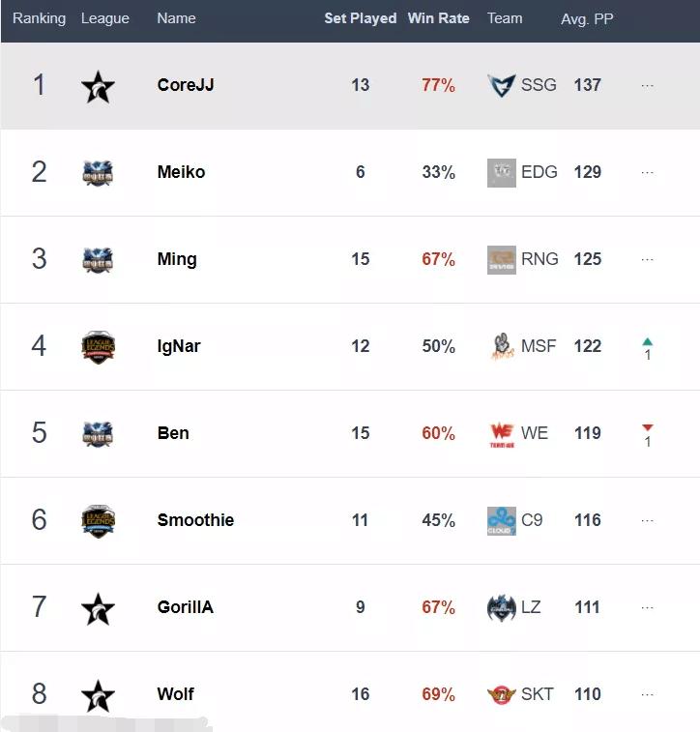Click the League column header
The height and width of the screenshot is (732, 700).
(105, 18)
